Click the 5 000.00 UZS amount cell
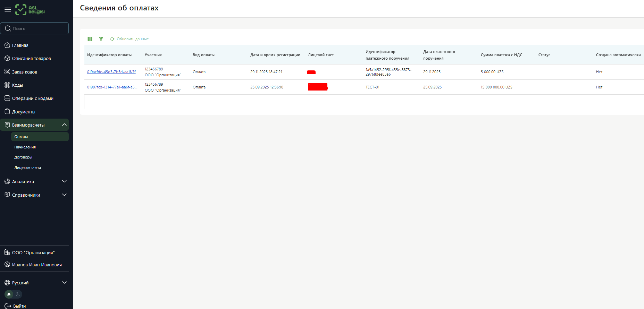 pyautogui.click(x=492, y=72)
